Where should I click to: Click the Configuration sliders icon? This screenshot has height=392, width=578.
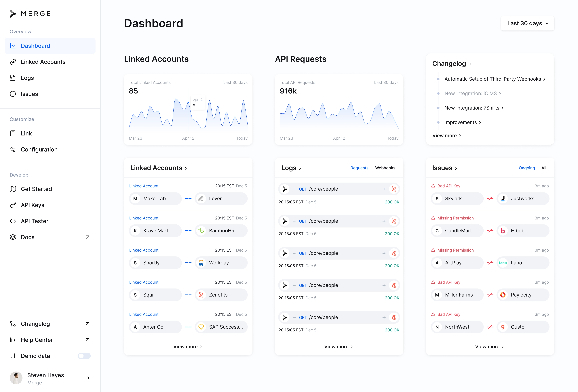pos(13,149)
